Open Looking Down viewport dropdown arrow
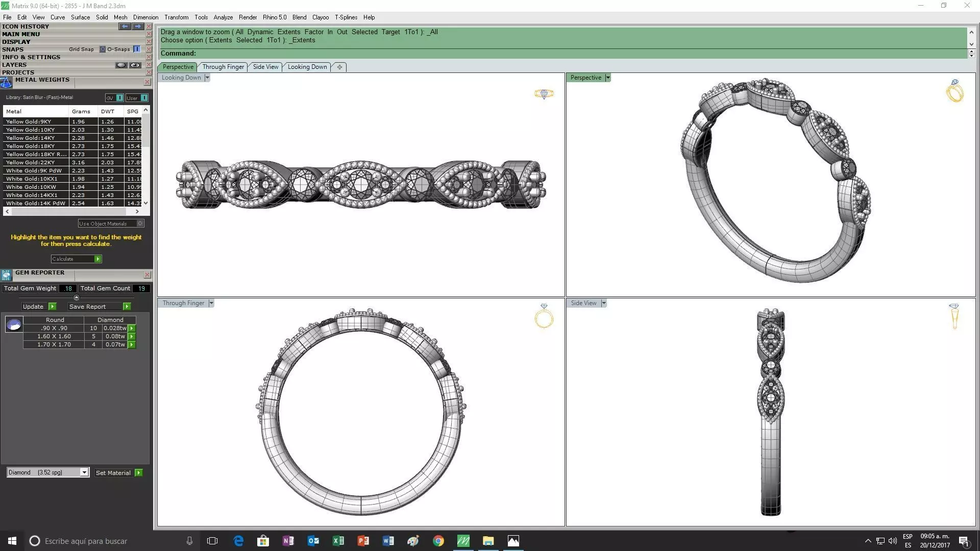This screenshot has width=980, height=551. click(x=207, y=78)
